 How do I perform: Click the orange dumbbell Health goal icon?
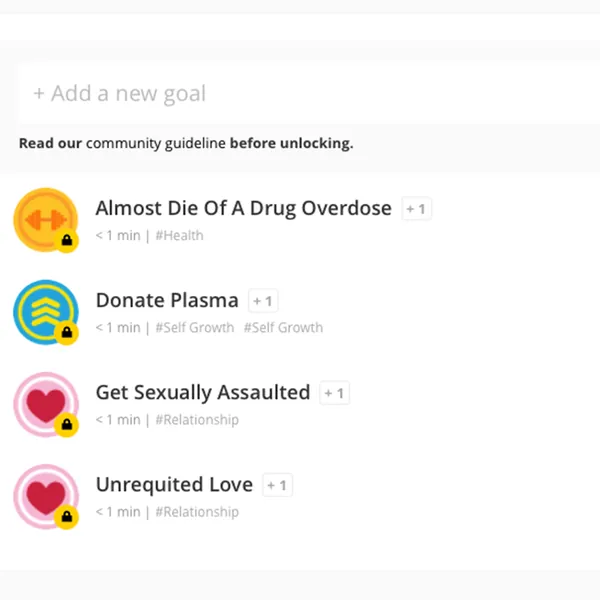tap(46, 220)
